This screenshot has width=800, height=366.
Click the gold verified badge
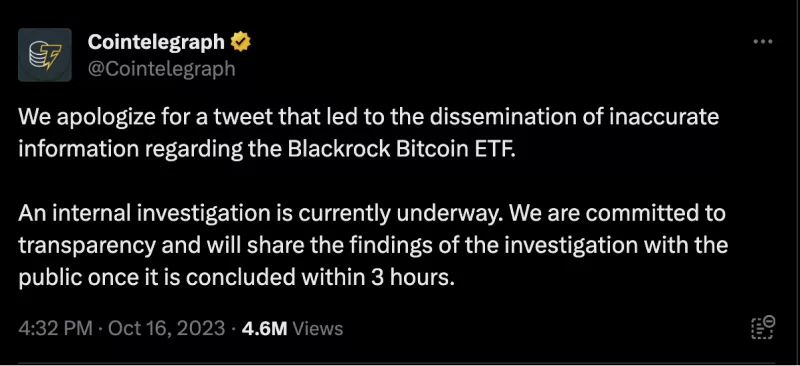click(x=240, y=42)
